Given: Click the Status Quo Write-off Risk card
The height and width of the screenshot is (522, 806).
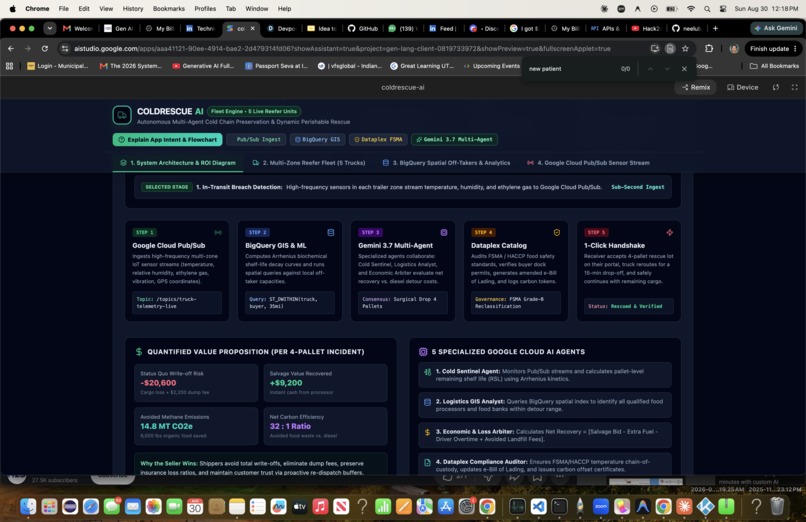Looking at the screenshot, I should point(196,383).
